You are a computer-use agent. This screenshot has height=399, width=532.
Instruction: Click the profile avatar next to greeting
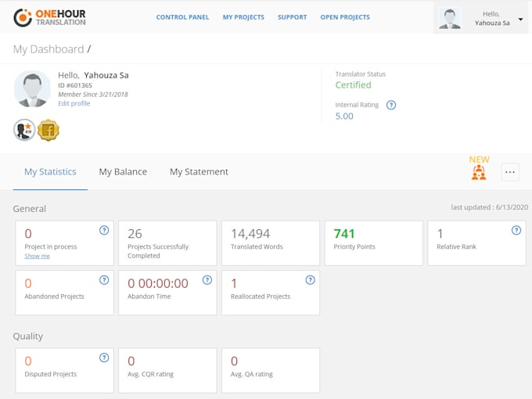pos(32,89)
